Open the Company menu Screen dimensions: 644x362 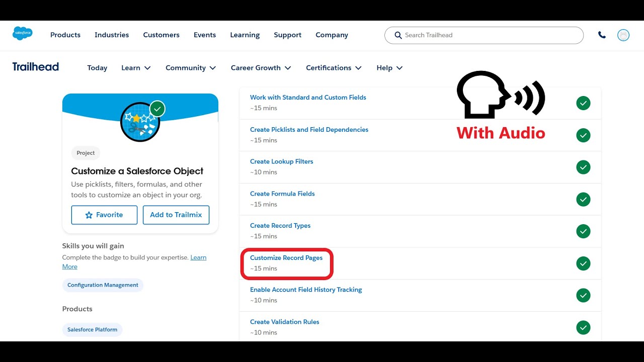(x=332, y=35)
